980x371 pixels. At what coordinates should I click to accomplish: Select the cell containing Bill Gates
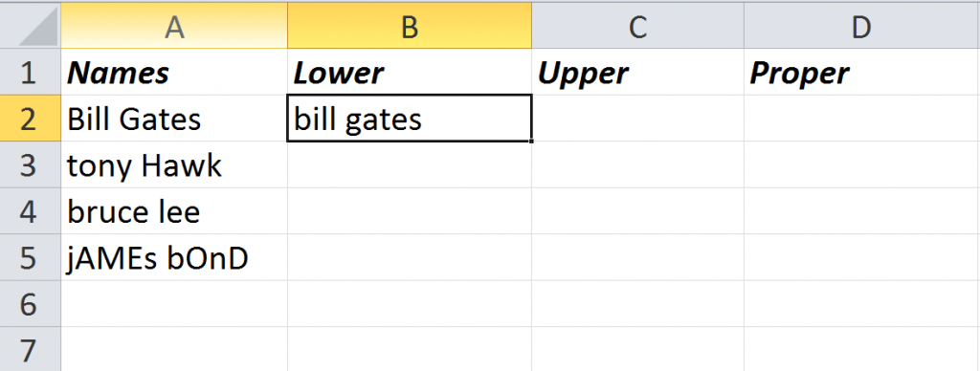(174, 119)
